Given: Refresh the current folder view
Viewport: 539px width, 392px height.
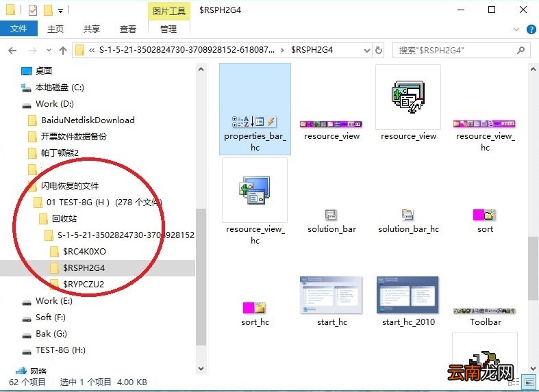Looking at the screenshot, I should 379,51.
